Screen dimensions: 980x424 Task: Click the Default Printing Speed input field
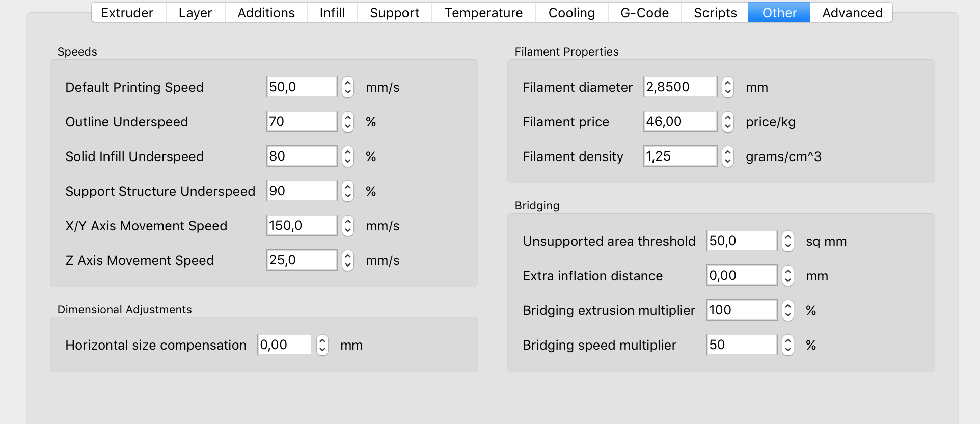tap(302, 87)
